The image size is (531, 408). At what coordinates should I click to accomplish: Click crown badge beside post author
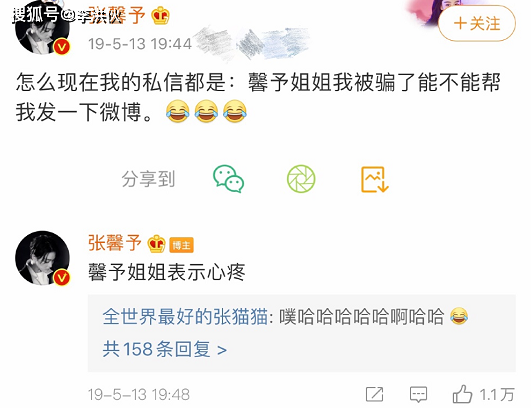pos(161,16)
